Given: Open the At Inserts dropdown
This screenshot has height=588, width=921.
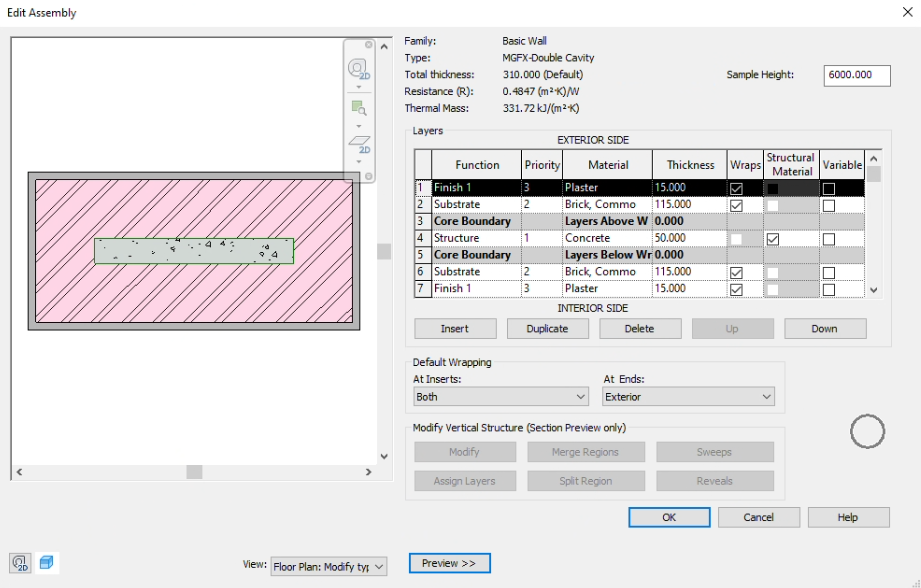Looking at the screenshot, I should tap(500, 397).
